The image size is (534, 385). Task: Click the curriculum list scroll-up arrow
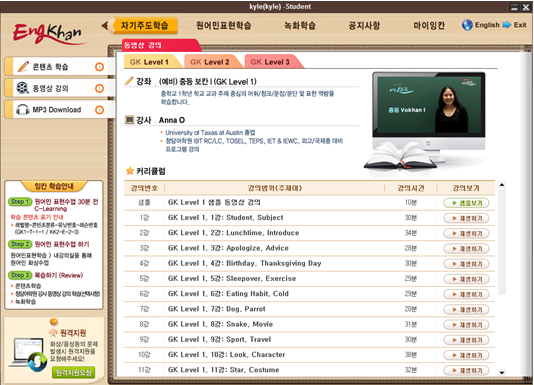(x=502, y=185)
